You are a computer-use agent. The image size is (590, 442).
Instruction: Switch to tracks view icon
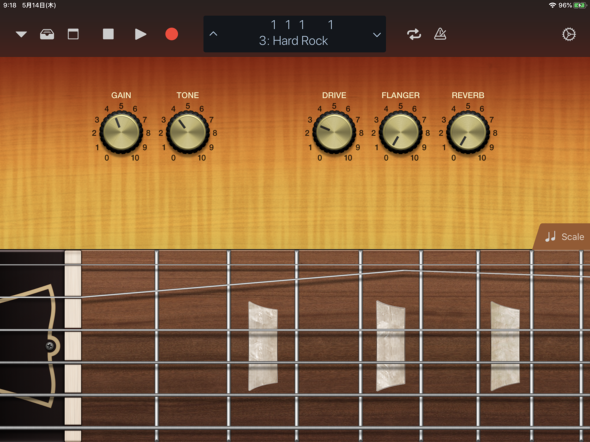pos(73,34)
